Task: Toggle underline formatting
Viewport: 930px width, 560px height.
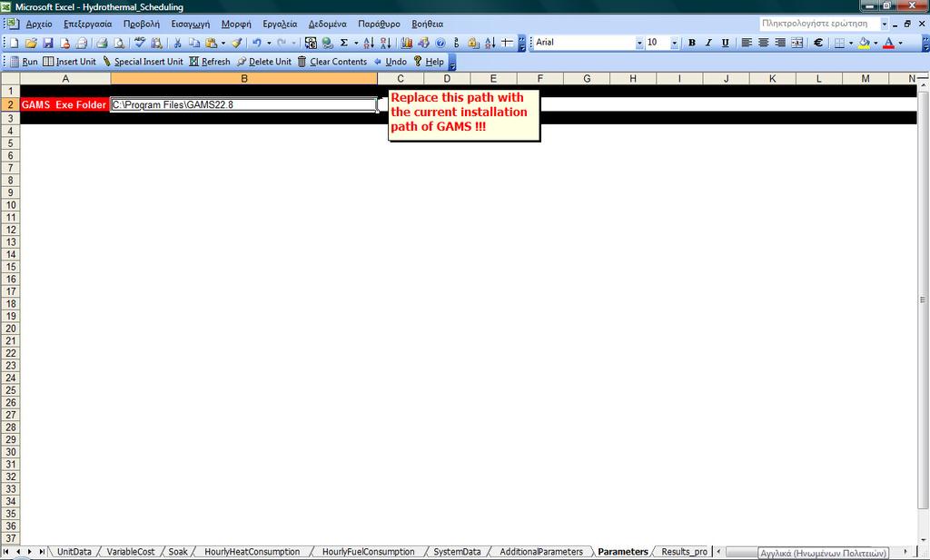Action: (x=725, y=43)
